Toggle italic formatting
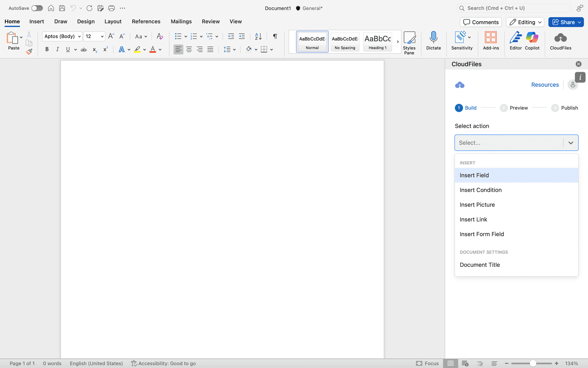The image size is (588, 368). [57, 49]
